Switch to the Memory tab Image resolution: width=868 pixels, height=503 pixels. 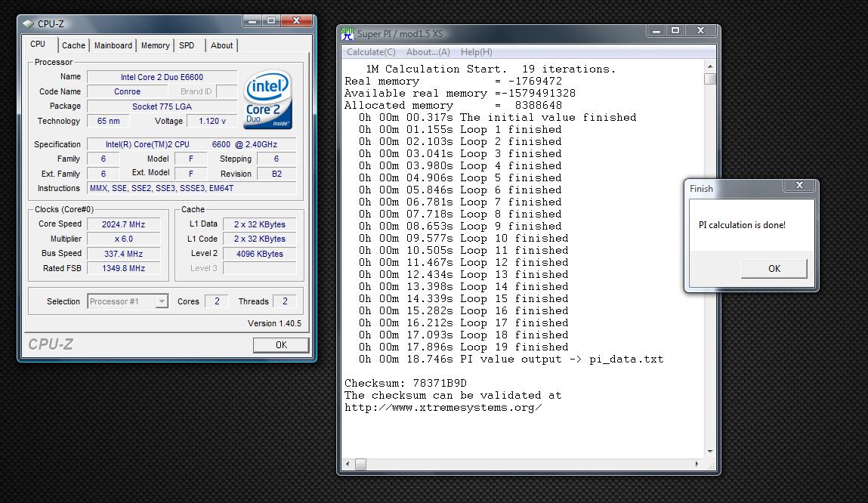155,45
